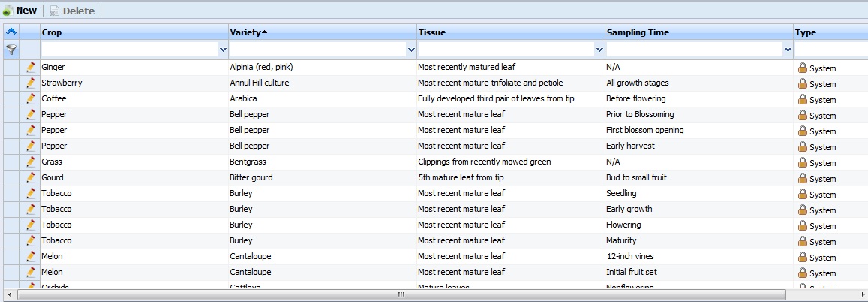Edit the Gourd row with pencil icon
Screen dimensions: 868x302
pyautogui.click(x=31, y=178)
